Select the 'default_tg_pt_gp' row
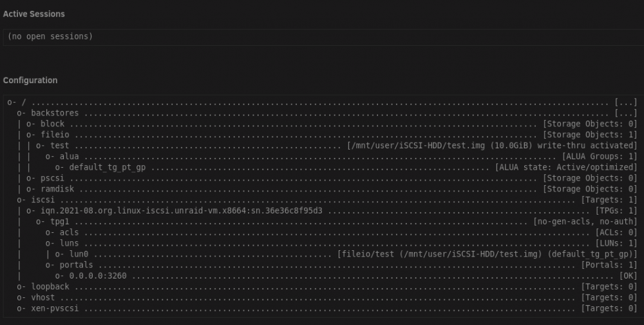The height and width of the screenshot is (325, 644). coord(346,167)
